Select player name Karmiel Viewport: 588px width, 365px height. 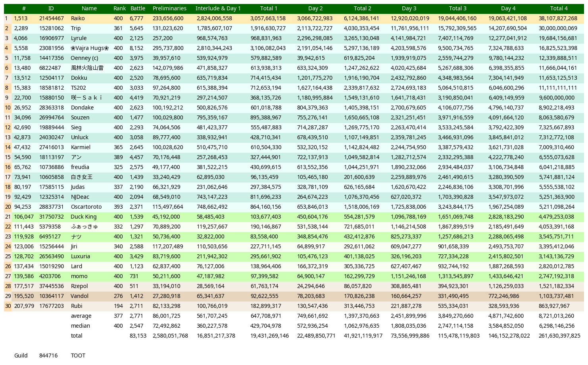[81, 147]
